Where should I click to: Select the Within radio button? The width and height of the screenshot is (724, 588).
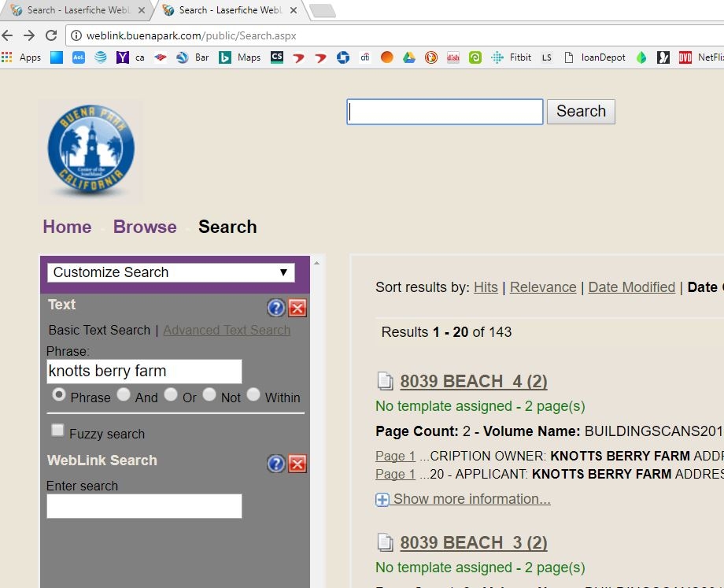tap(253, 395)
